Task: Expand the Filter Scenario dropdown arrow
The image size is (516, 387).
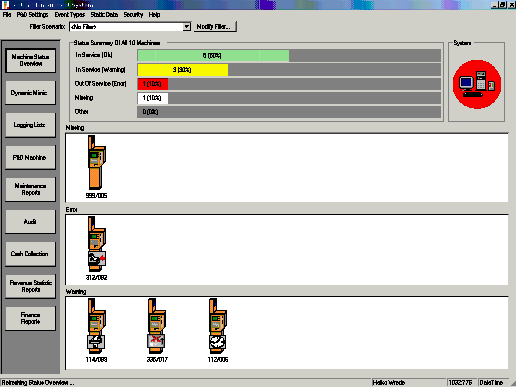Action: click(x=187, y=27)
